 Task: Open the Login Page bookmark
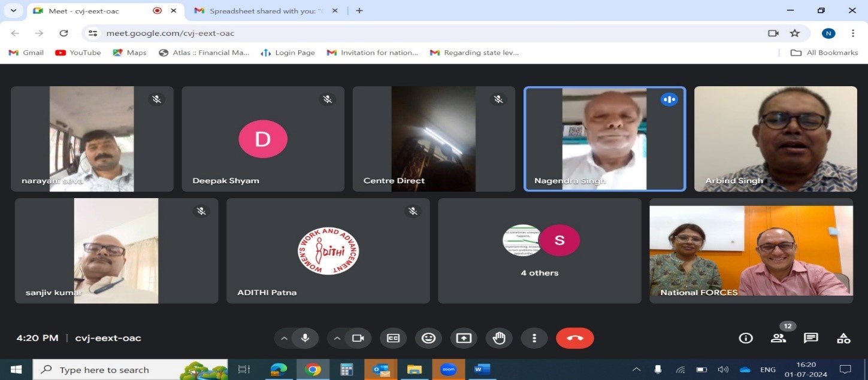pyautogui.click(x=288, y=53)
